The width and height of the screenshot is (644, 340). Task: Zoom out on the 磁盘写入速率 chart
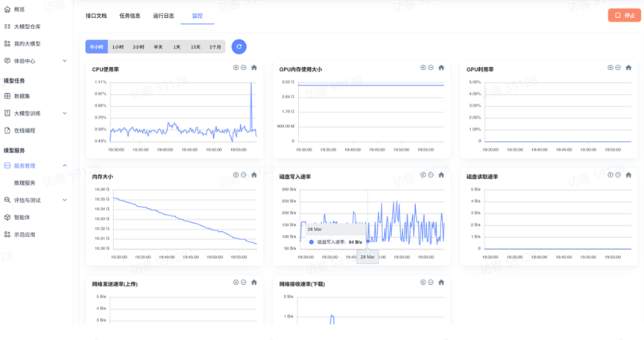(431, 175)
